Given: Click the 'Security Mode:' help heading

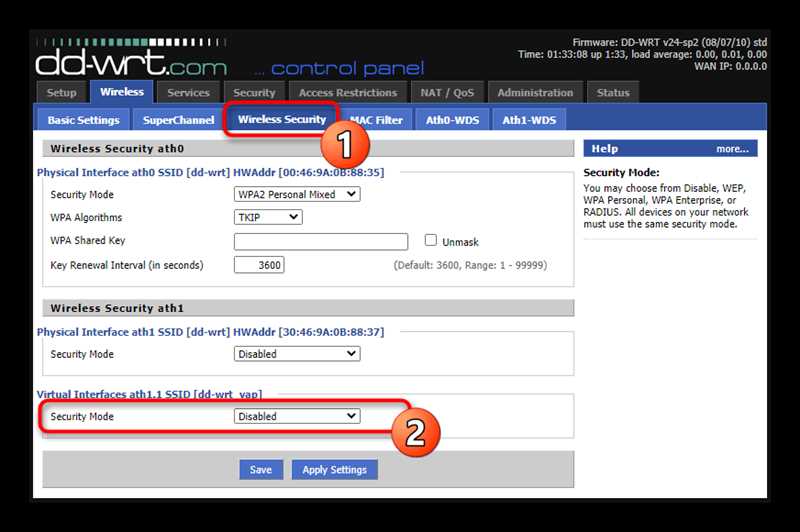Looking at the screenshot, I should pos(621,172).
